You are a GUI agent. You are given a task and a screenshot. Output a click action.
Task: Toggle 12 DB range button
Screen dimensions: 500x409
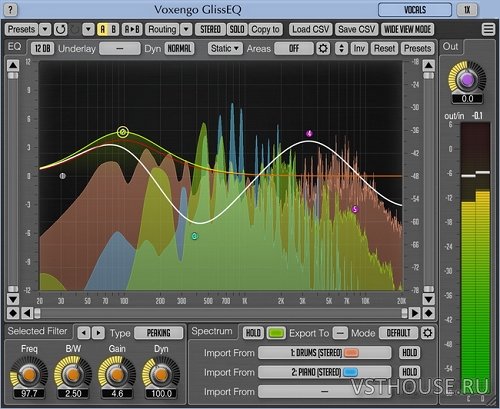click(x=42, y=49)
